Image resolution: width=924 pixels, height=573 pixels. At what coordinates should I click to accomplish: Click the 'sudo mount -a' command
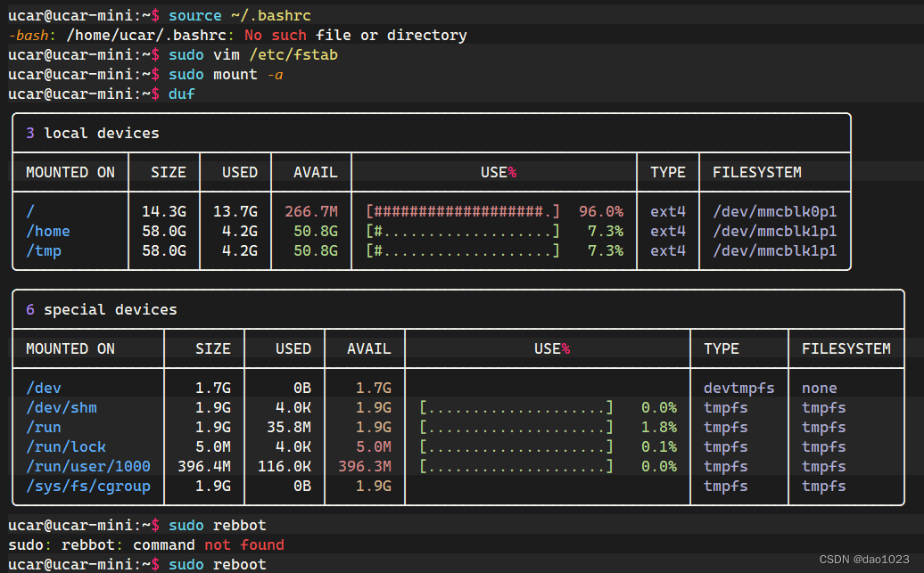coord(226,74)
